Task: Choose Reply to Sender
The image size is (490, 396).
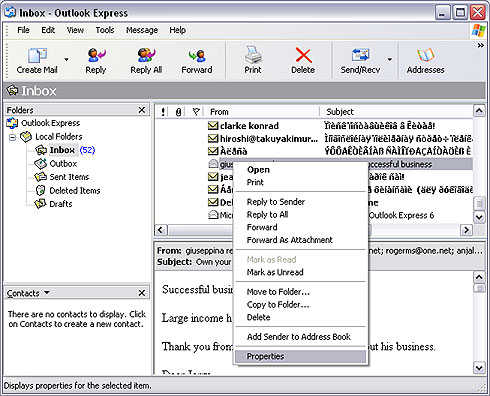Action: coord(276,202)
